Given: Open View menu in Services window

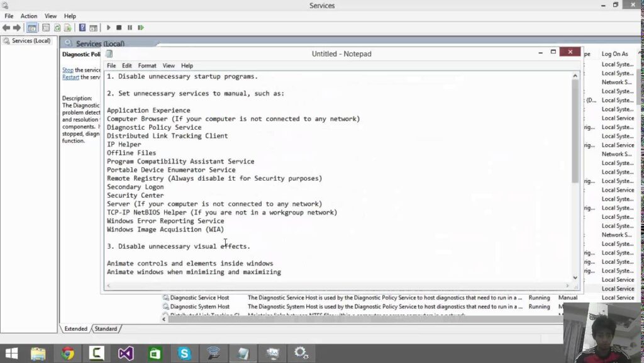Looking at the screenshot, I should [x=50, y=16].
